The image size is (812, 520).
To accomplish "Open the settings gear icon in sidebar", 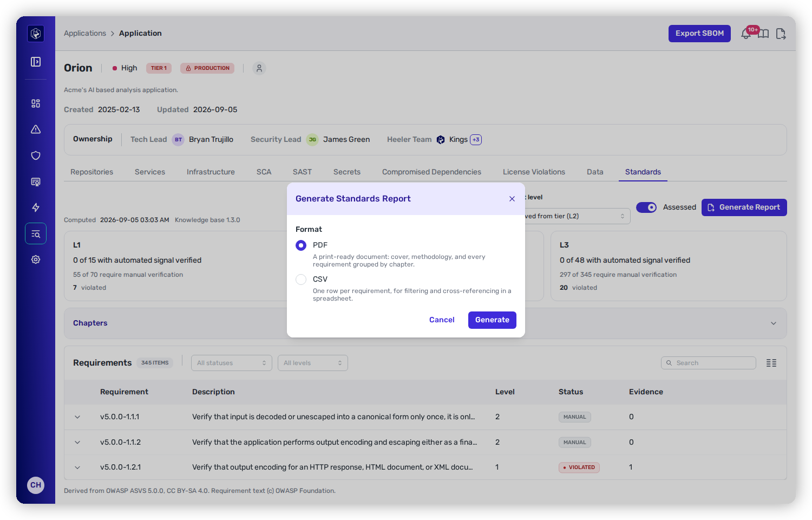I will [36, 259].
